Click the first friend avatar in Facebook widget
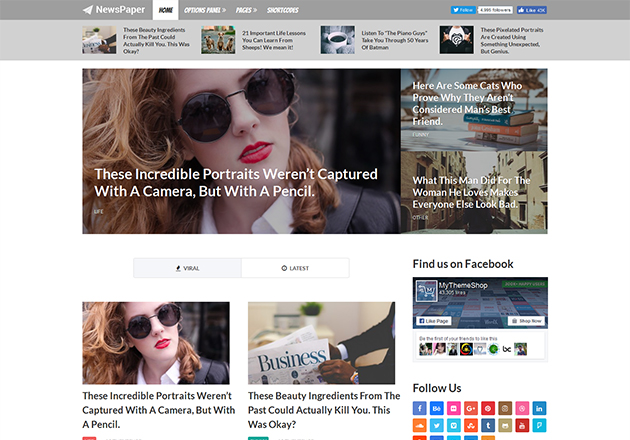This screenshot has width=630, height=440. coord(425,349)
